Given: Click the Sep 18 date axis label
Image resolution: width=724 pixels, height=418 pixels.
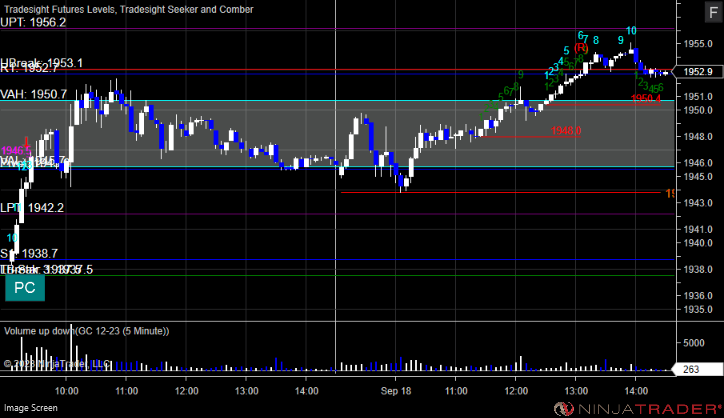Looking at the screenshot, I should click(396, 391).
